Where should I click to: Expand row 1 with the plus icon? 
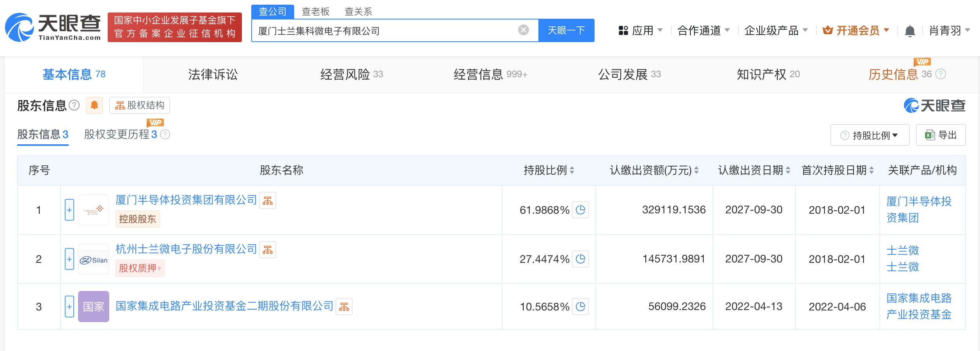[69, 210]
